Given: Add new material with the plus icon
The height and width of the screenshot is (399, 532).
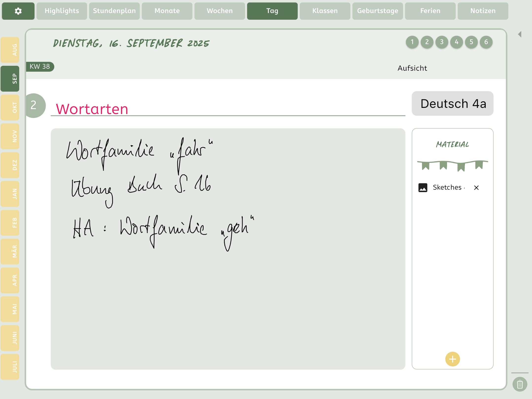Looking at the screenshot, I should point(452,359).
